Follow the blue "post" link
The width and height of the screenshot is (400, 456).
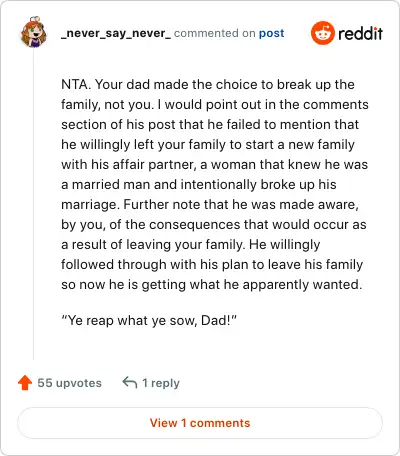(272, 33)
